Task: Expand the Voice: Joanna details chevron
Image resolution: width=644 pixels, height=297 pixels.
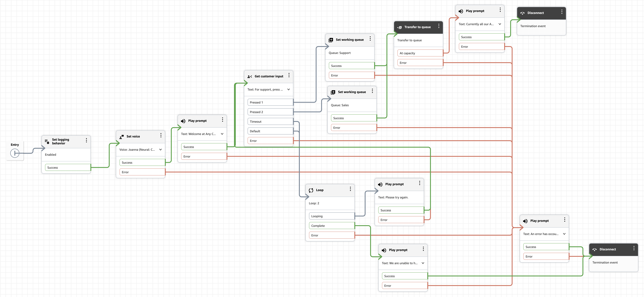Action: pyautogui.click(x=161, y=150)
